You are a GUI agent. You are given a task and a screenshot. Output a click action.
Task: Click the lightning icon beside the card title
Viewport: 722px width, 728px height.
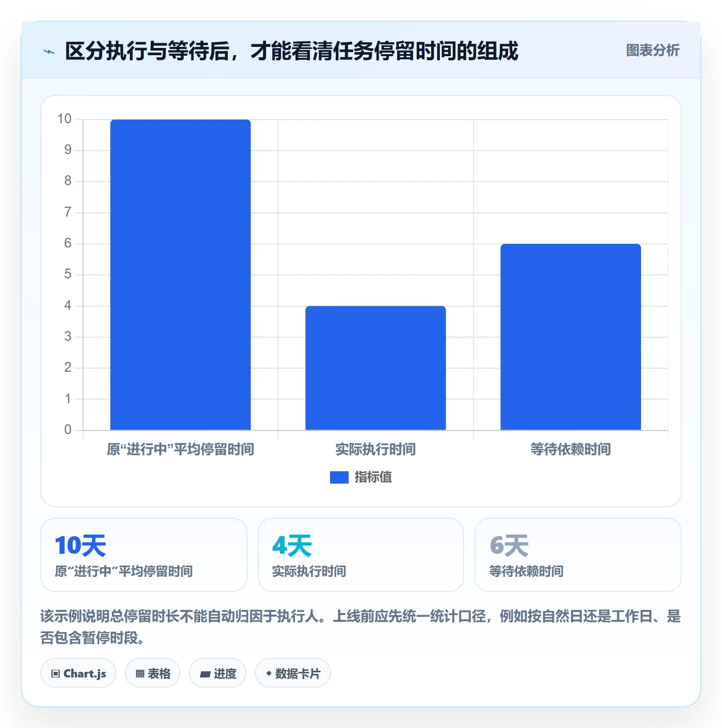click(x=49, y=52)
